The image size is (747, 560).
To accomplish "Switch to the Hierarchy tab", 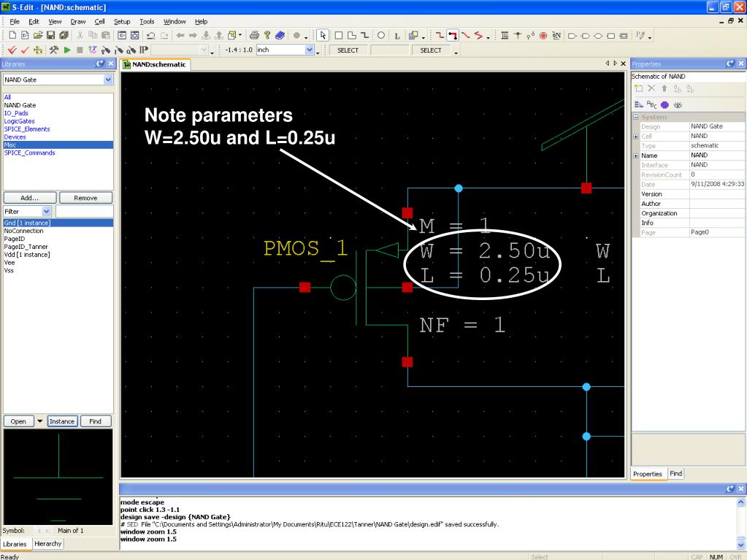I will coord(47,543).
